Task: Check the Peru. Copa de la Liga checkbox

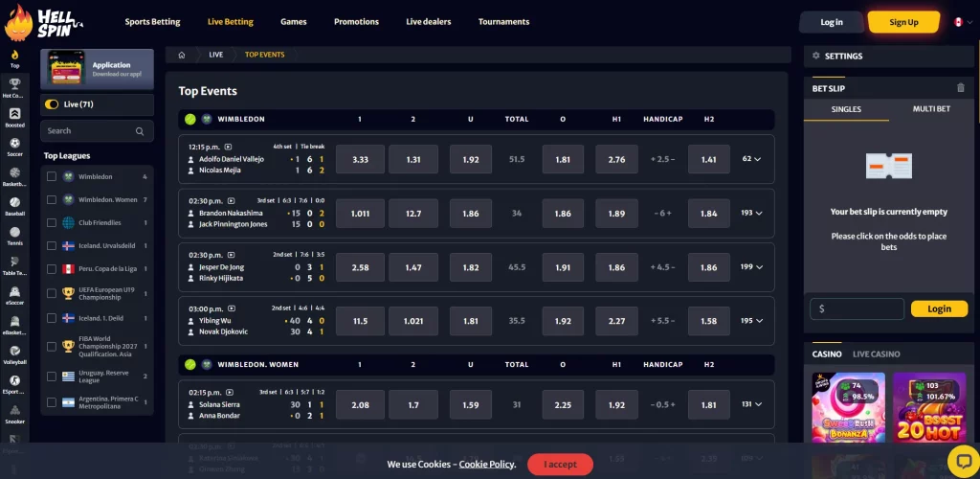Action: pyautogui.click(x=52, y=269)
